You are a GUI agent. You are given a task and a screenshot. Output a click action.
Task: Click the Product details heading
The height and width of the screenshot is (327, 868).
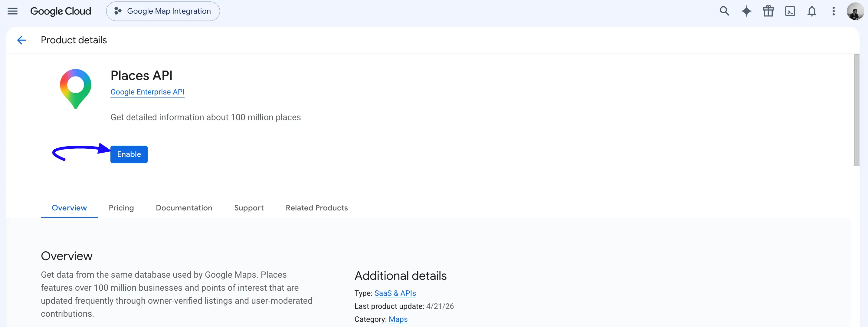tap(74, 40)
